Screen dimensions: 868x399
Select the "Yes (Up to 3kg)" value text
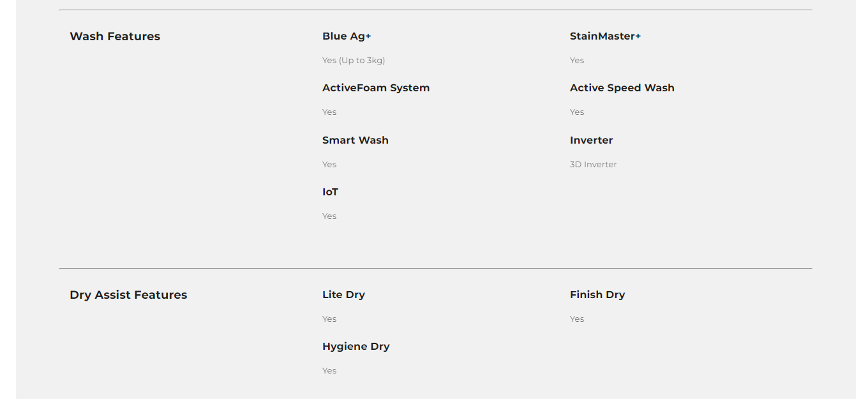354,61
